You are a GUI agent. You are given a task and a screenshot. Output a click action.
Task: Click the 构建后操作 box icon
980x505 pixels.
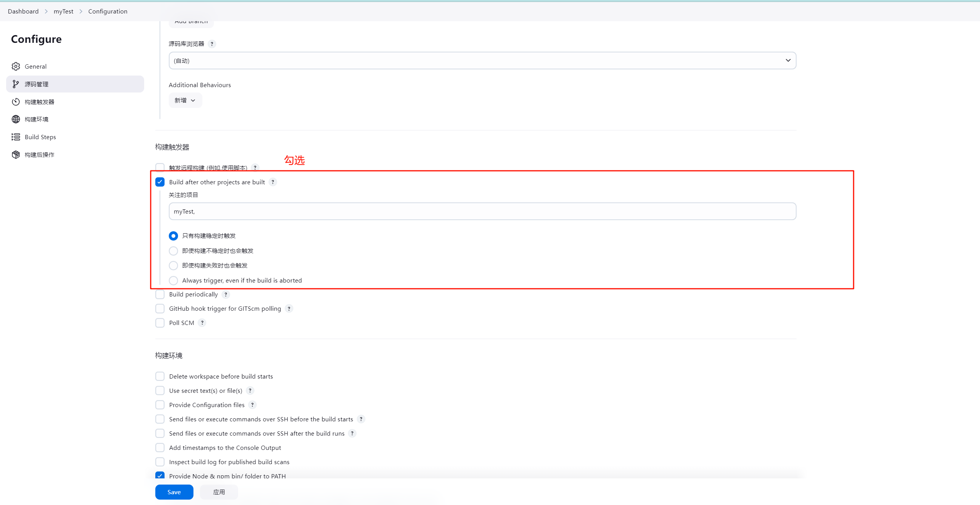point(16,155)
